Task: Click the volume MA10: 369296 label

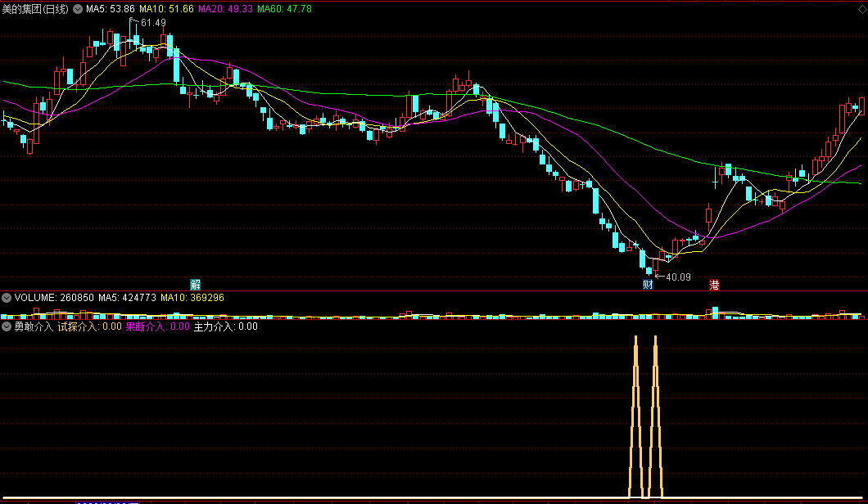Action: point(192,298)
